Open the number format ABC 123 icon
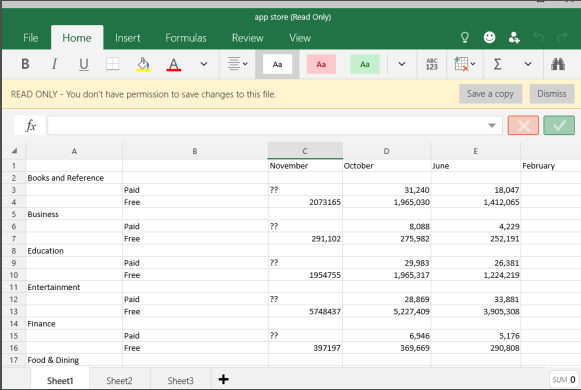This screenshot has height=390, width=581. [432, 64]
